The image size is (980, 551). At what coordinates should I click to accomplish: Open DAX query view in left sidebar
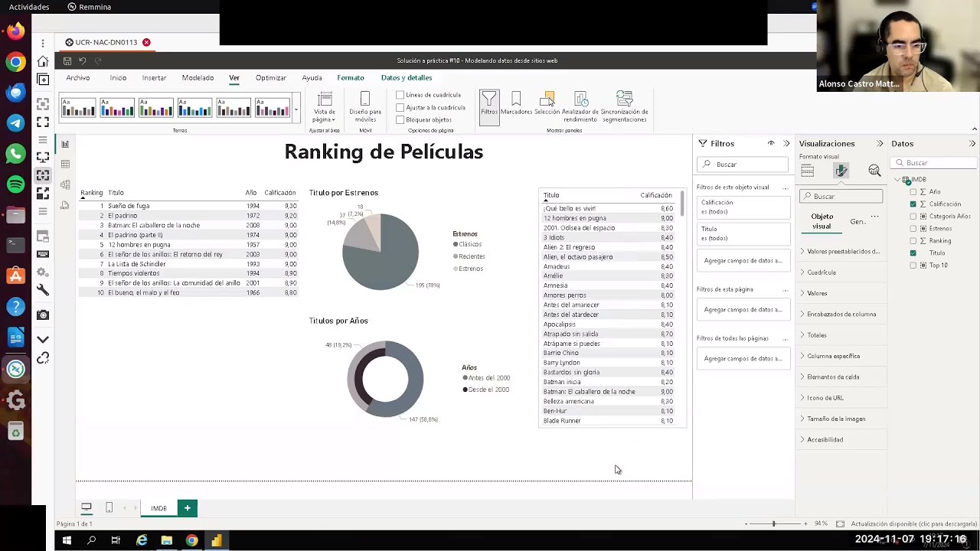pyautogui.click(x=65, y=204)
